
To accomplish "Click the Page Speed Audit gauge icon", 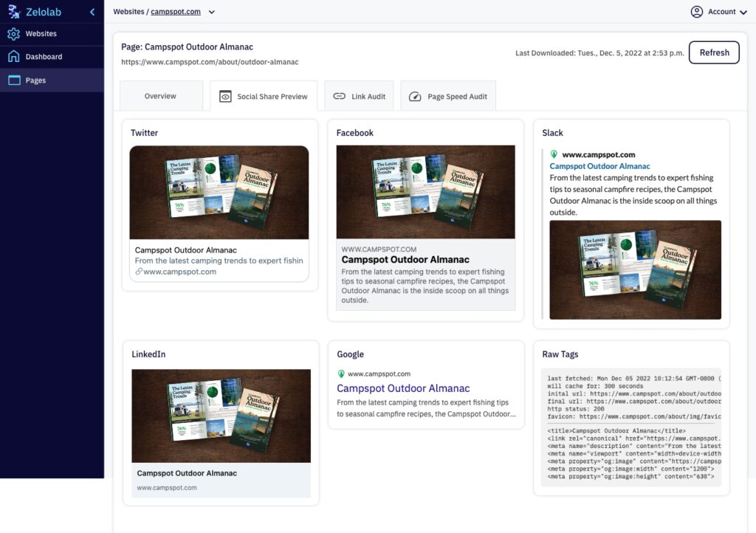I will pos(415,97).
